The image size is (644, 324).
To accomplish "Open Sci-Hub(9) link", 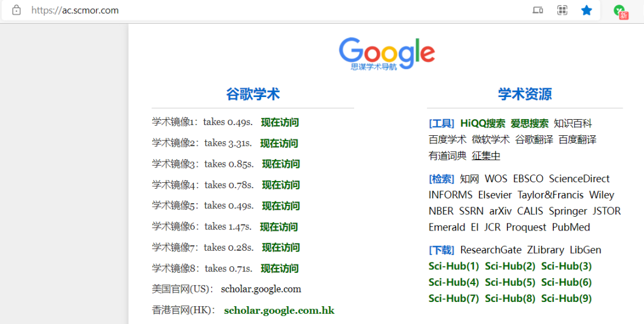I will tap(566, 298).
